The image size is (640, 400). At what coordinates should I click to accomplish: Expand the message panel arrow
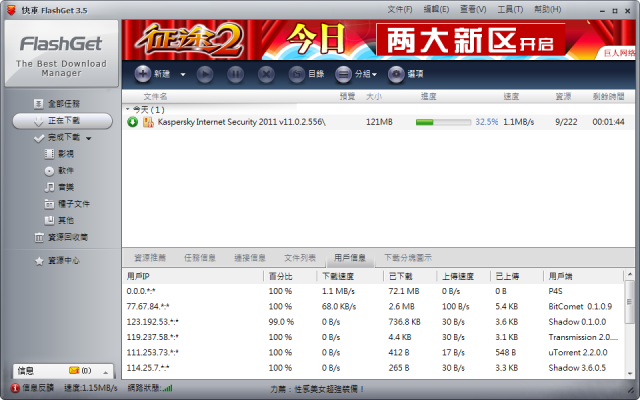click(106, 372)
